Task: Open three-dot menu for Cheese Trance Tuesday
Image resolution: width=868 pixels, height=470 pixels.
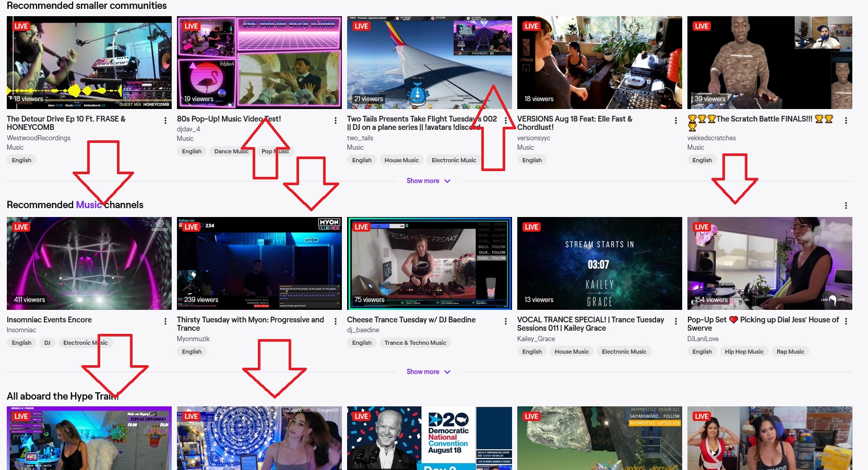Action: tap(506, 321)
